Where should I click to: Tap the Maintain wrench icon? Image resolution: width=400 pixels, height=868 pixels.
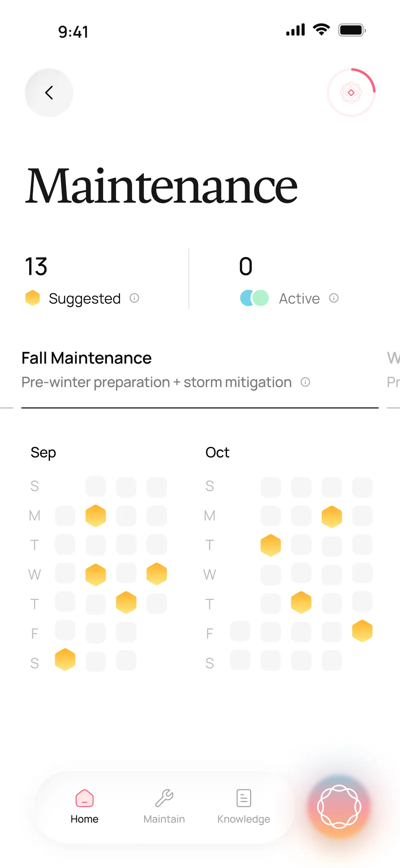coord(164,798)
